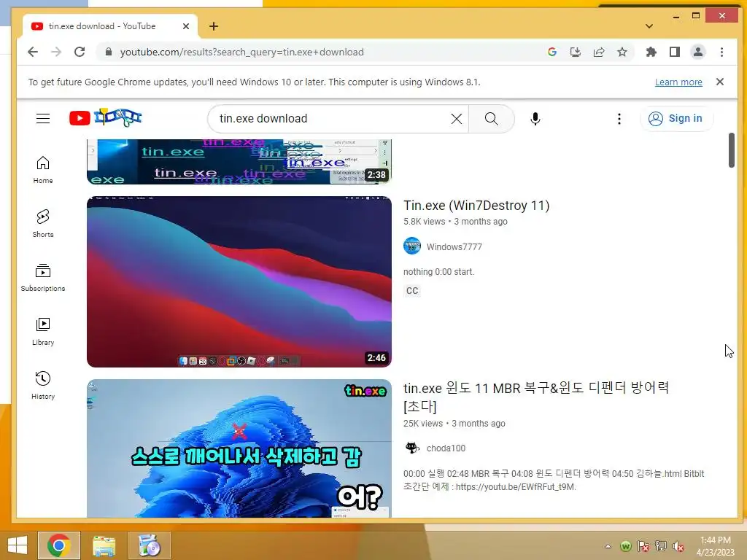Go back to the previous page

pos(32,52)
